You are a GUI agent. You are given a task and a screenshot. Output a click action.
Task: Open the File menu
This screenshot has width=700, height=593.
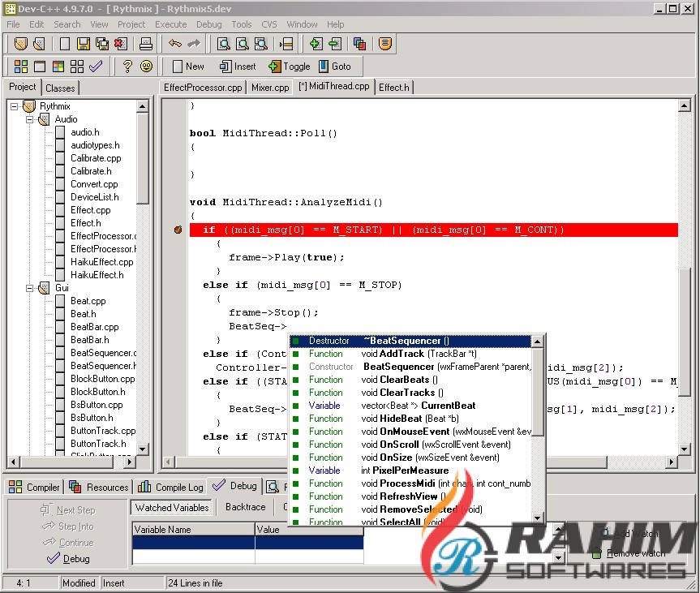coord(13,24)
